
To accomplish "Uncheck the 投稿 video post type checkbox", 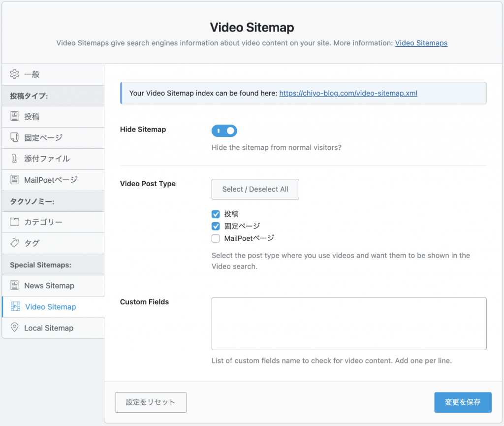I will coord(216,214).
